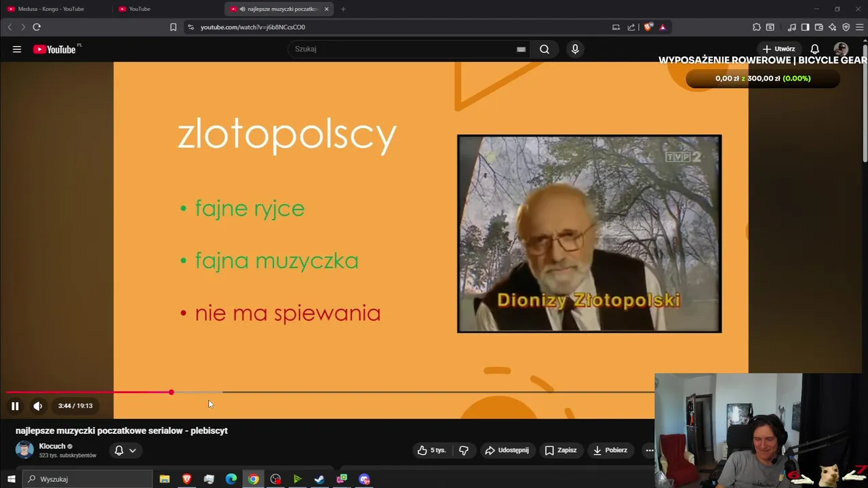The image size is (868, 488).
Task: Open the extensions puzzle icon
Action: (757, 27)
